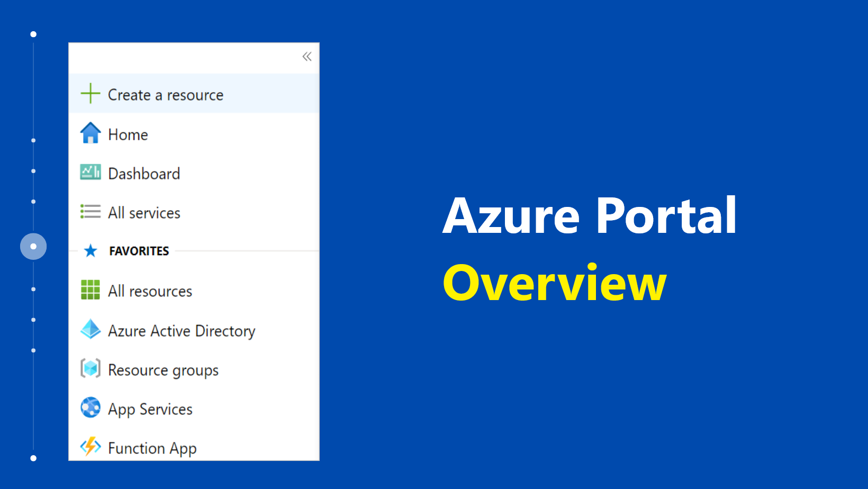Click the yellow Overview title text

click(x=555, y=283)
